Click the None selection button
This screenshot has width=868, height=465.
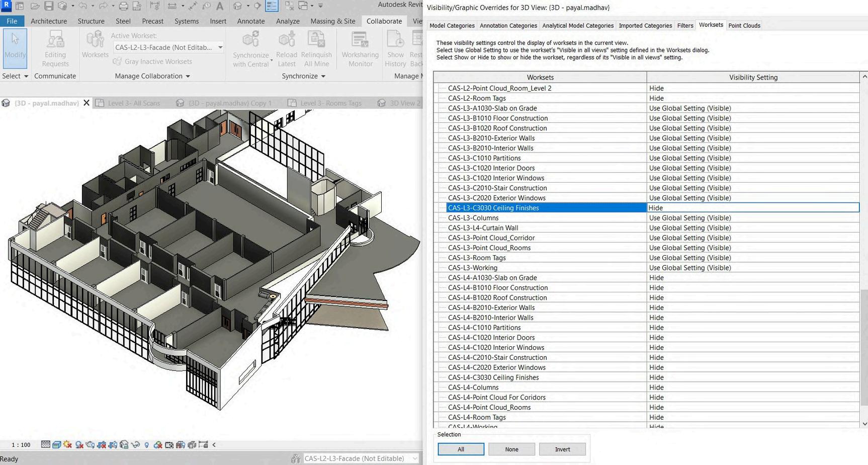point(511,449)
